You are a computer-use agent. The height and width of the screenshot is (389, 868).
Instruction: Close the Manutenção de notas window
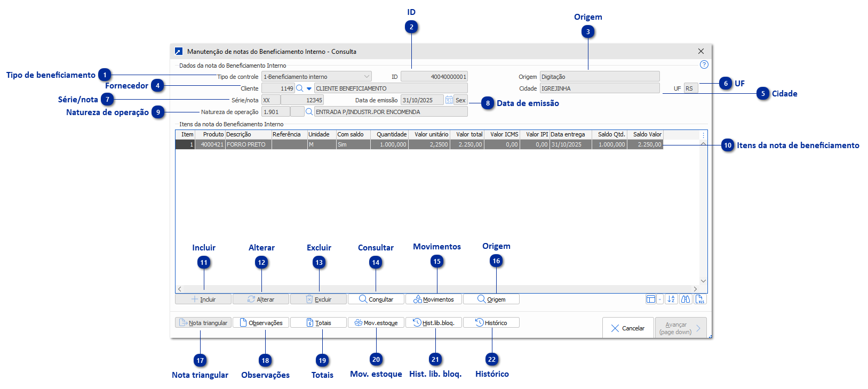701,51
